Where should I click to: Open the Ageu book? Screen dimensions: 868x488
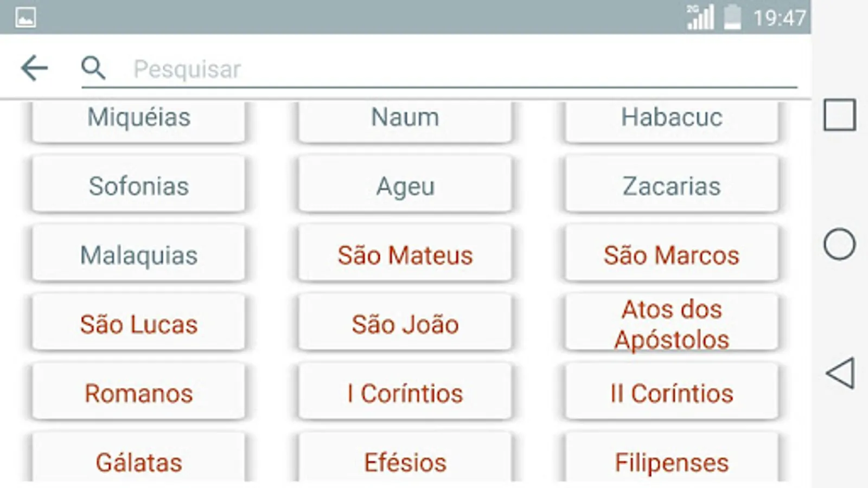(405, 186)
